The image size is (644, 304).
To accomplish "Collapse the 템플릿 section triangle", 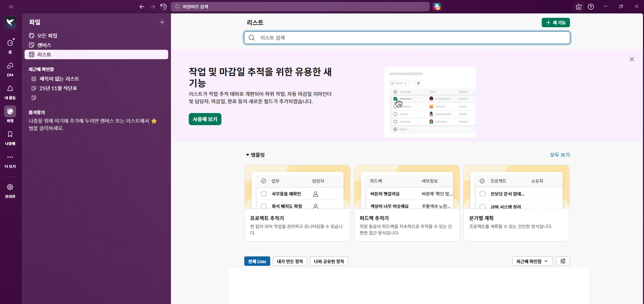I will pyautogui.click(x=248, y=155).
